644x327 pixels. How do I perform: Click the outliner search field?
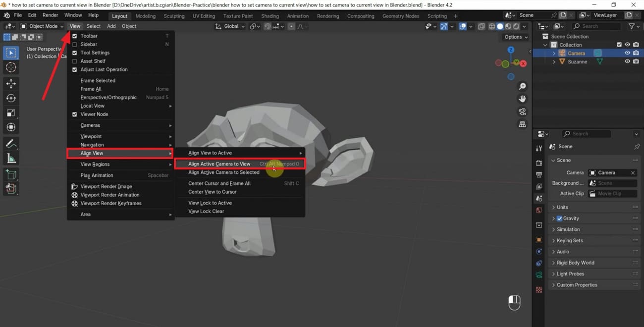click(x=596, y=26)
